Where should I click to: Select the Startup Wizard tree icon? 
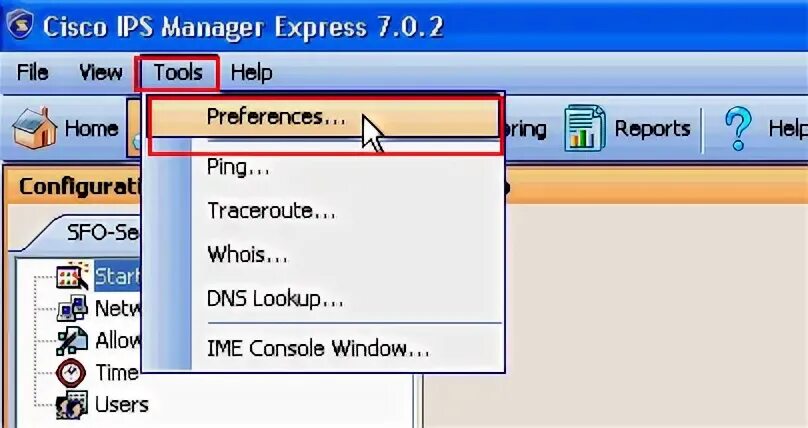[x=72, y=276]
